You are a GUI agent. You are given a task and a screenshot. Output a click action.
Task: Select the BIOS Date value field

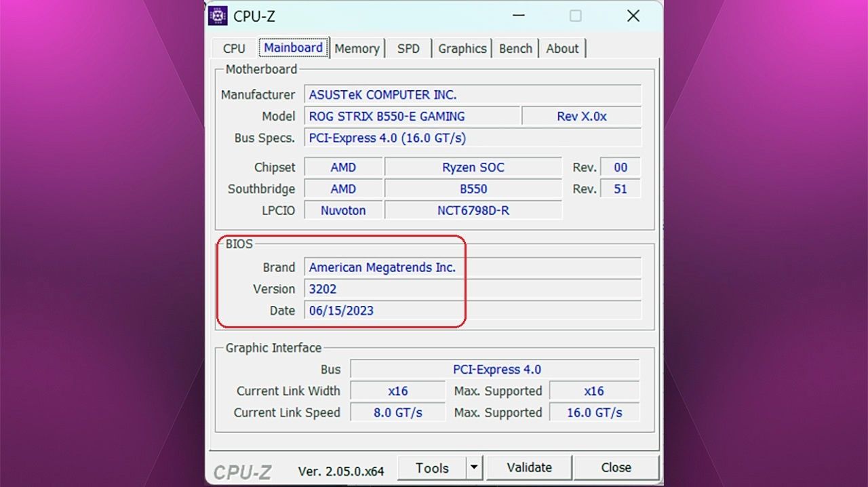pyautogui.click(x=472, y=311)
